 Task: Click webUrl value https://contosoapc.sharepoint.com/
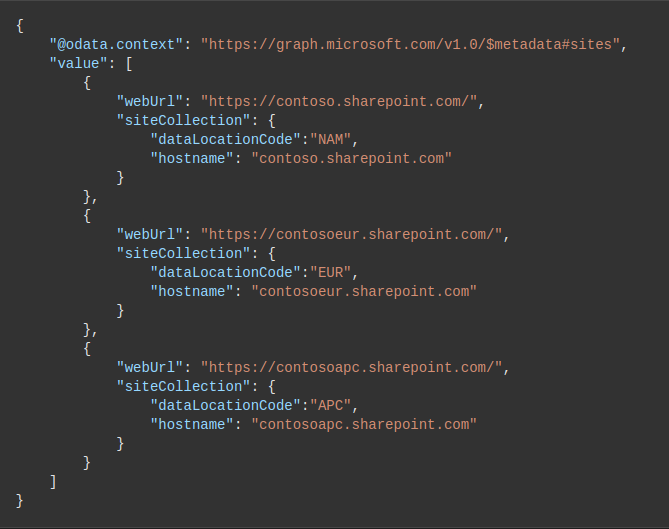coord(351,368)
